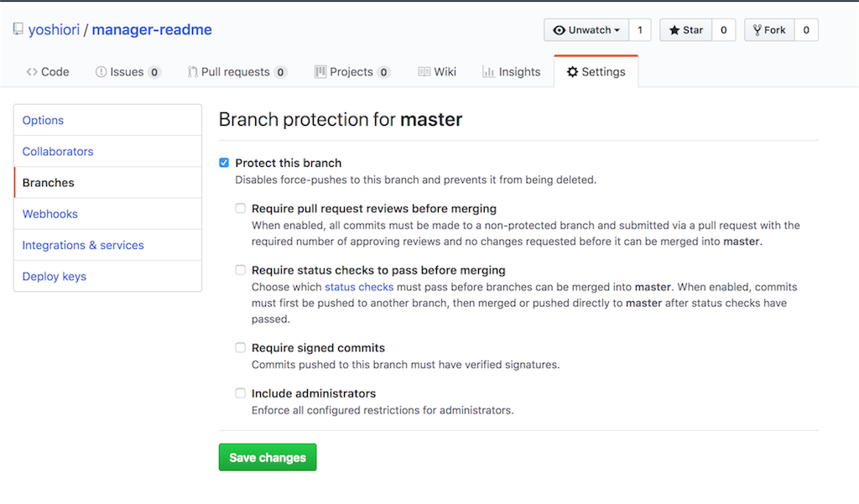Enable Require status checks to pass checkbox
Screen dimensions: 859x504
241,269
